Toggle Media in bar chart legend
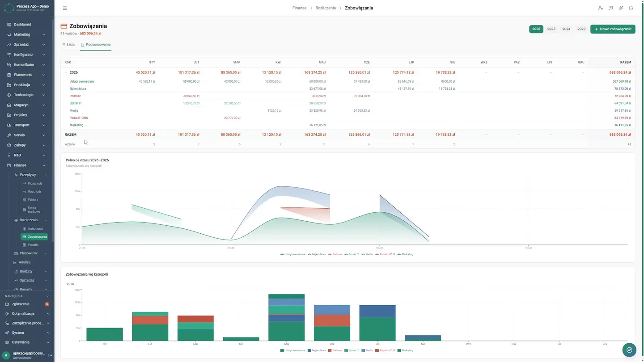This screenshot has height=362, width=644. pos(367,350)
